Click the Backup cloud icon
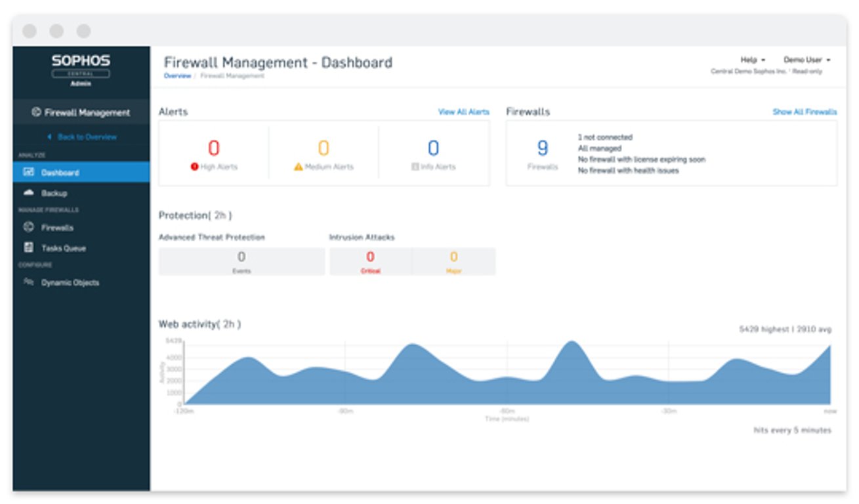Screen dimensions: 859x504 [28, 193]
